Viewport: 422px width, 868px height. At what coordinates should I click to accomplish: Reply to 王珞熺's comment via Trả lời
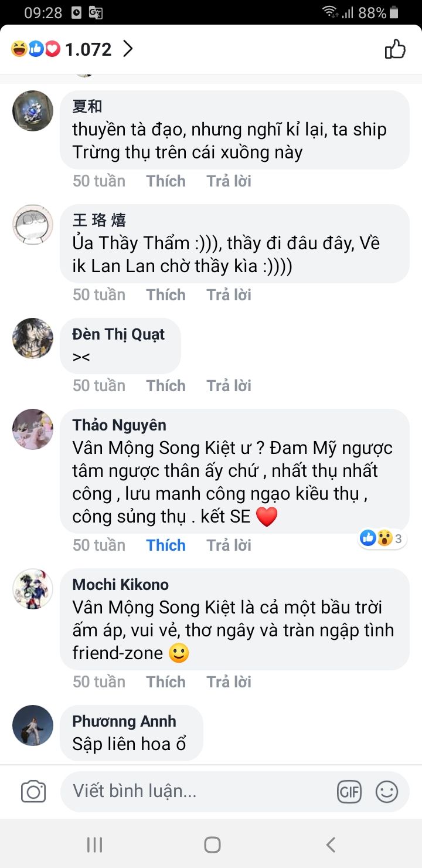229,295
